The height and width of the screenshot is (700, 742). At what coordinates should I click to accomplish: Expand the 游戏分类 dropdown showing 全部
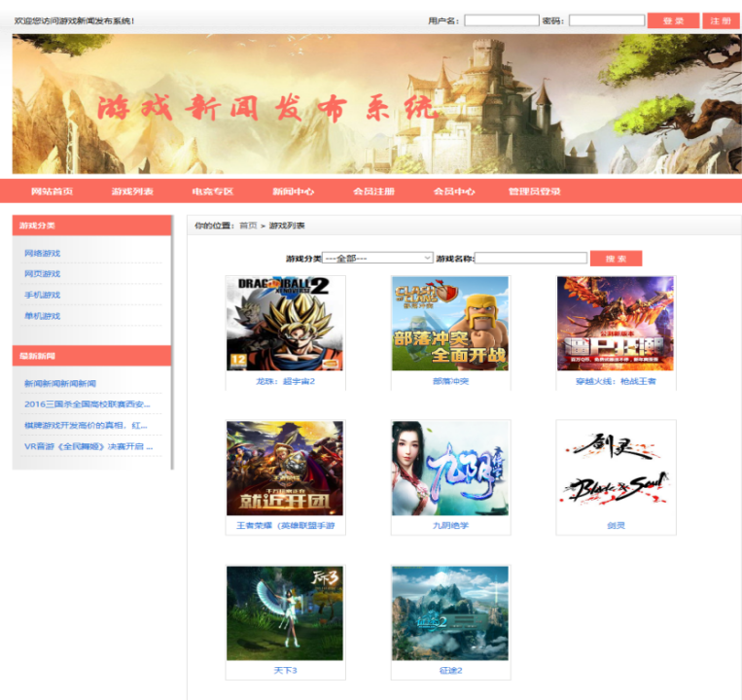tap(377, 258)
